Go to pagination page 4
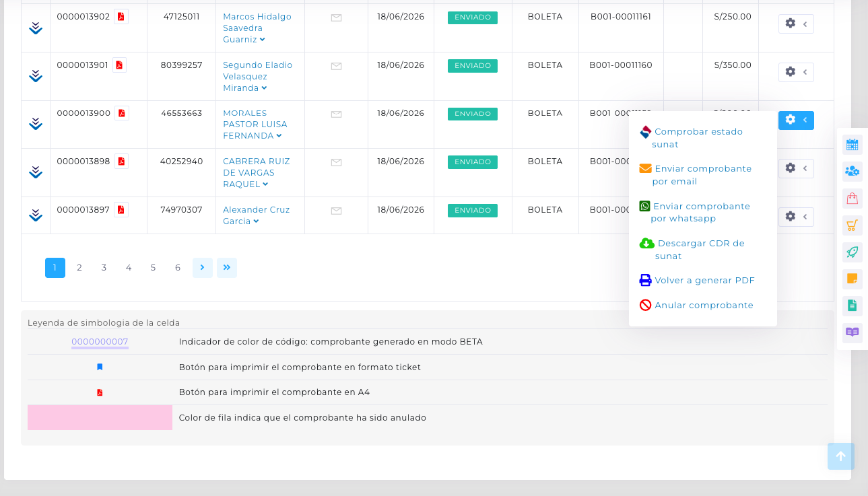This screenshot has width=868, height=496. tap(129, 268)
